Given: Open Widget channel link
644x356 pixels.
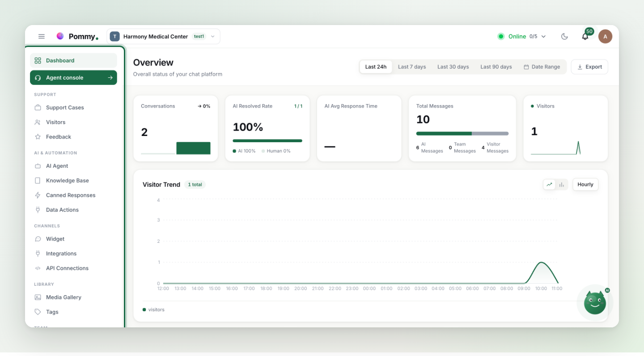Looking at the screenshot, I should click(73, 239).
